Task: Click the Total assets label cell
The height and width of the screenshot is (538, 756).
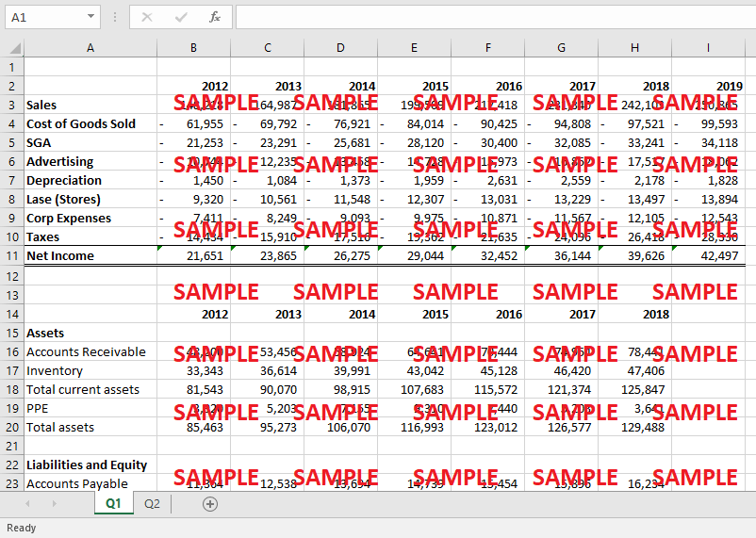Action: click(x=90, y=428)
